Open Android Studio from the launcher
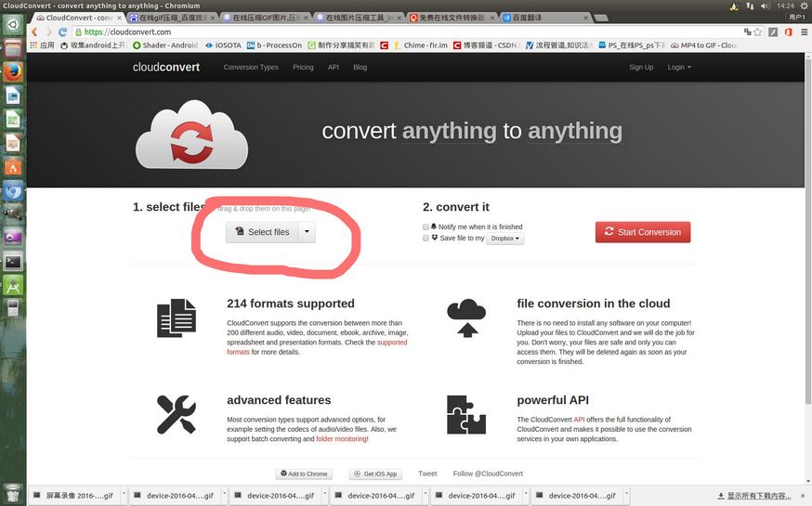Image resolution: width=812 pixels, height=506 pixels. point(13,286)
